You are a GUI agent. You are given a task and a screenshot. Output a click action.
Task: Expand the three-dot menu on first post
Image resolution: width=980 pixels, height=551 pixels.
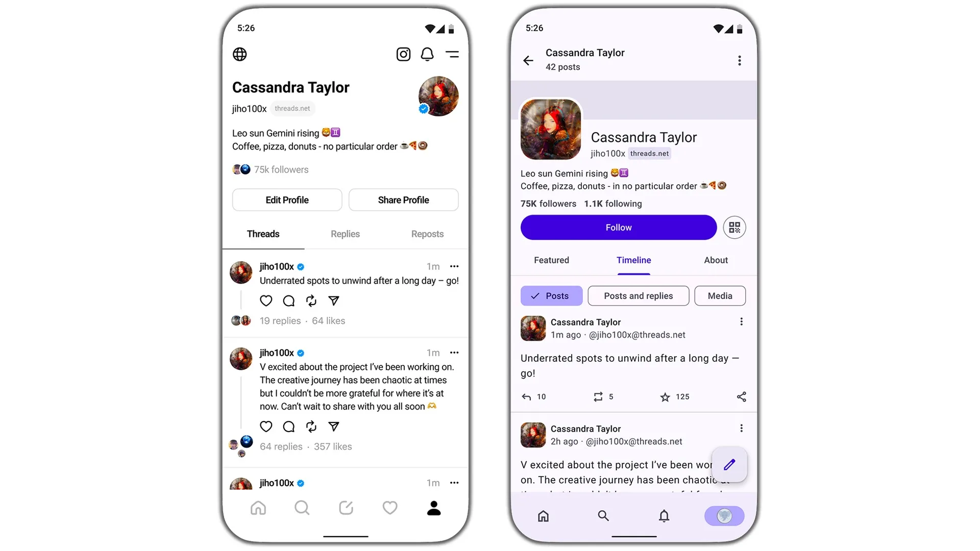[x=454, y=265]
